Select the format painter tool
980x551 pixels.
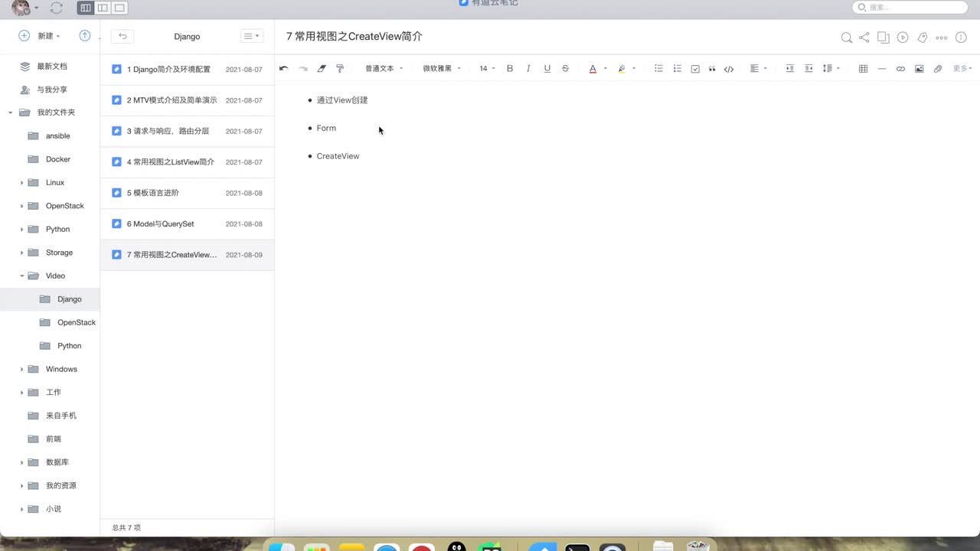(340, 68)
